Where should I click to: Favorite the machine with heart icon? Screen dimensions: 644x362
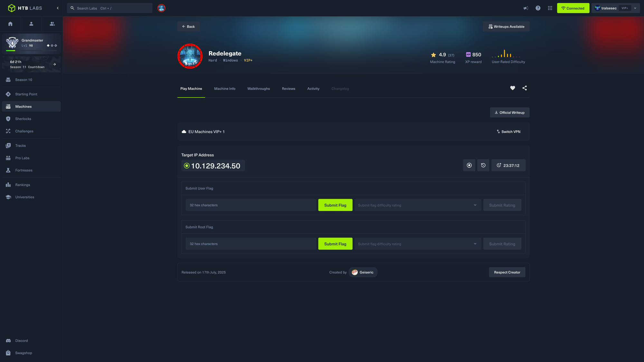[513, 88]
